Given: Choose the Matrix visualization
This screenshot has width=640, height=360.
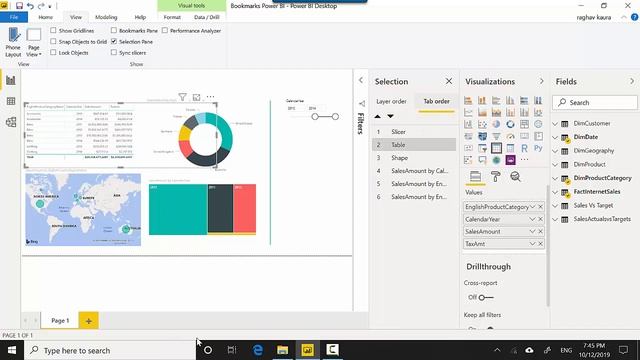Looking at the screenshot, I should point(510,148).
